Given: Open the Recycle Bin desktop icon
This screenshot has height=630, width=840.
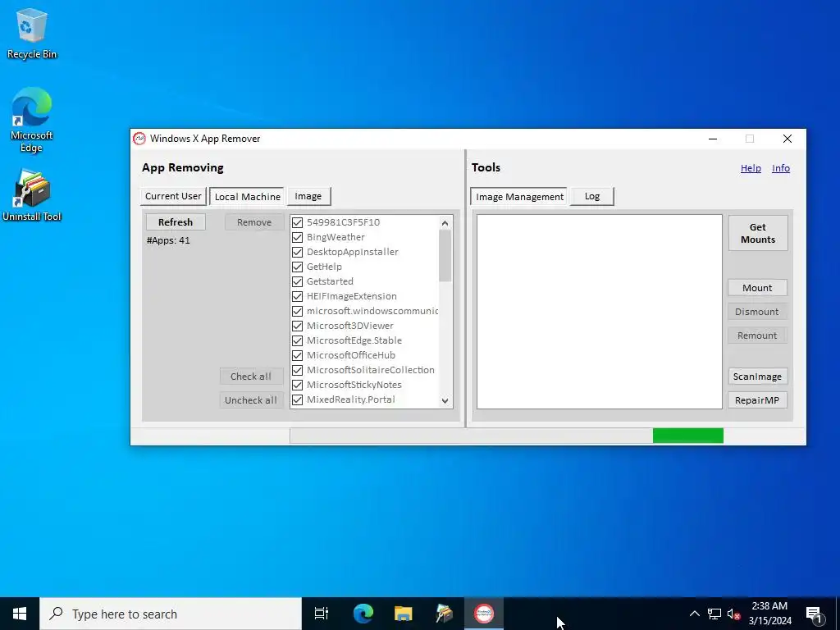Looking at the screenshot, I should click(32, 33).
